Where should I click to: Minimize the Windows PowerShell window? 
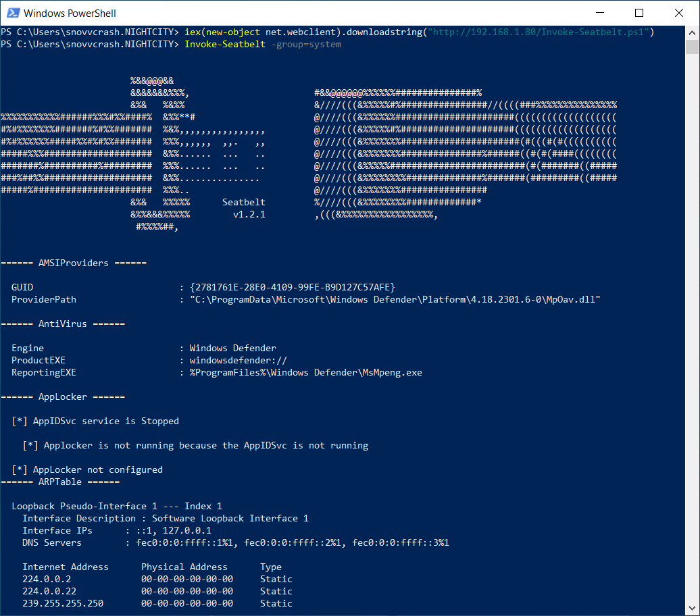click(600, 13)
